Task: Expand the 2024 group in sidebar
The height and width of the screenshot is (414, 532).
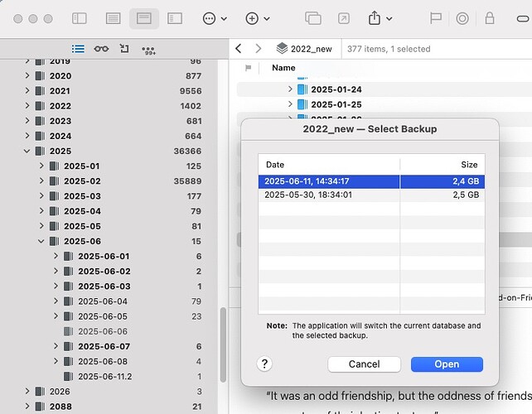Action: point(27,136)
